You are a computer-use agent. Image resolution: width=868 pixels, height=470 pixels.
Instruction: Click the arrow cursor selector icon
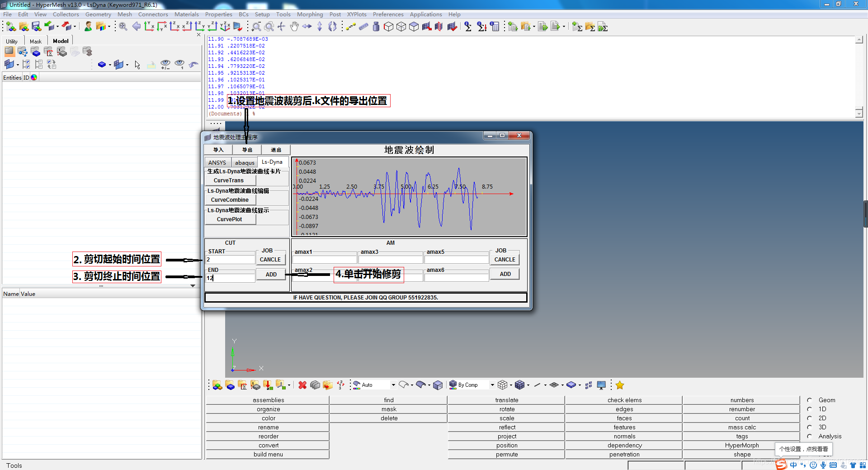pyautogui.click(x=137, y=65)
